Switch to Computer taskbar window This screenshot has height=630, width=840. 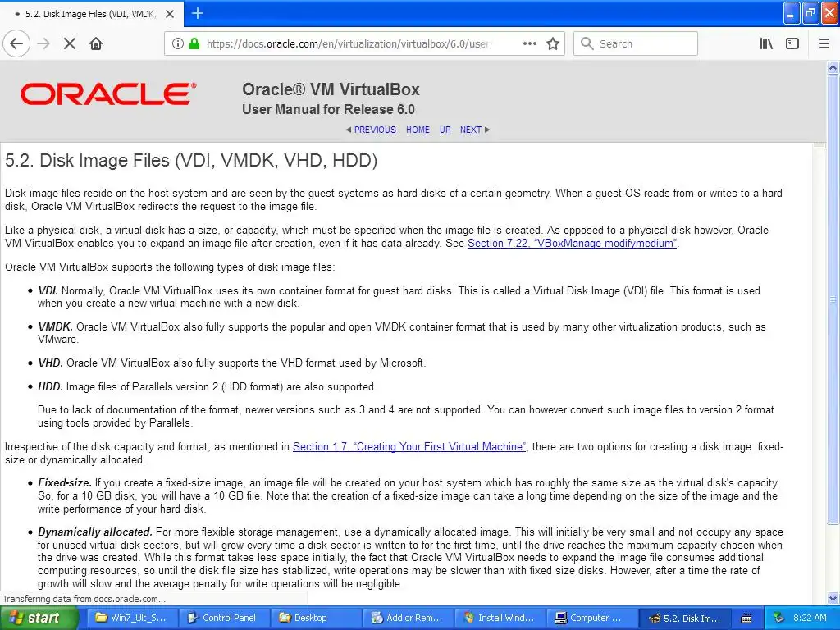click(592, 619)
